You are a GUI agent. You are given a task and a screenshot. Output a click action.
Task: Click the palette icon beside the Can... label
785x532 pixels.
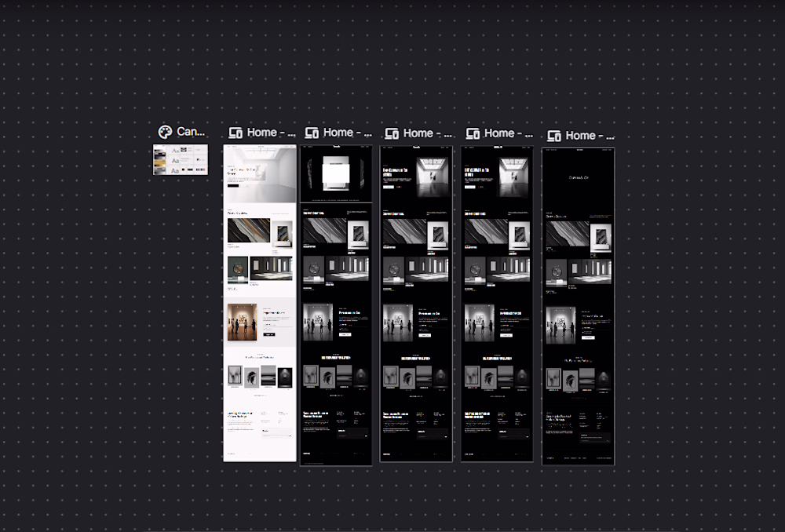[x=165, y=132]
